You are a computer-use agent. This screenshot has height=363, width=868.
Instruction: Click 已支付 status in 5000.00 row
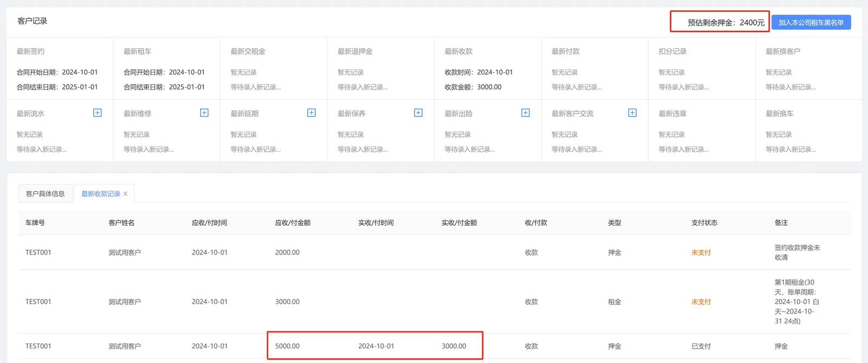pos(701,346)
